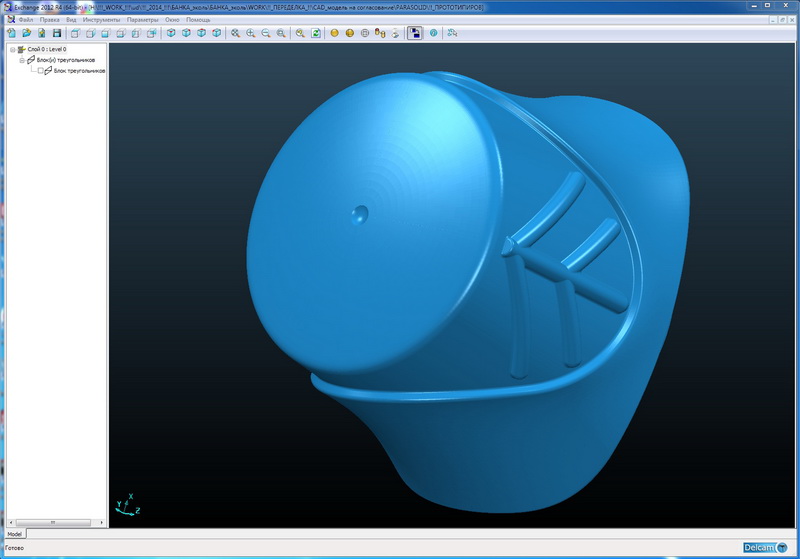Select the Блок треугольников child row
Screen dimensions: 800x559
79,71
